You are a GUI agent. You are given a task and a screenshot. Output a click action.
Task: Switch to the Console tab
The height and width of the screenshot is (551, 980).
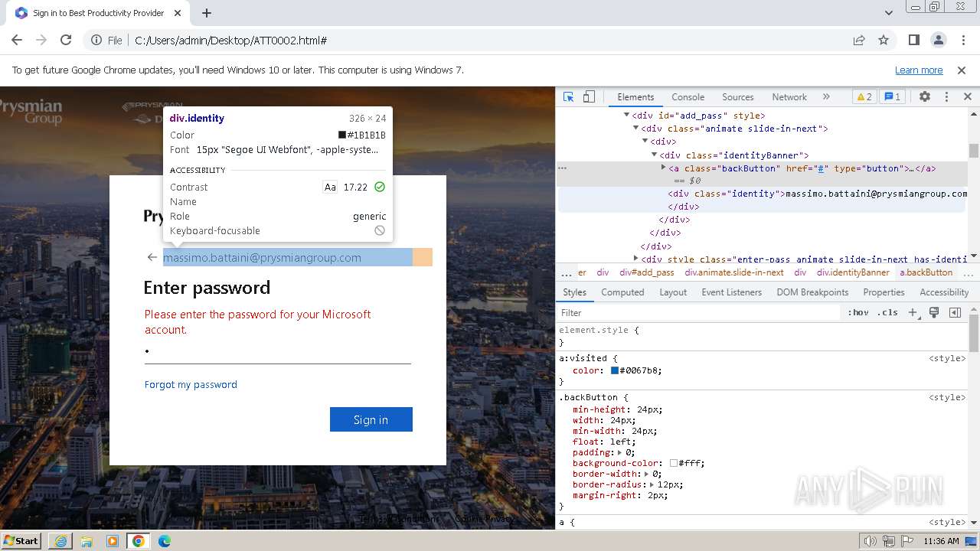[688, 97]
